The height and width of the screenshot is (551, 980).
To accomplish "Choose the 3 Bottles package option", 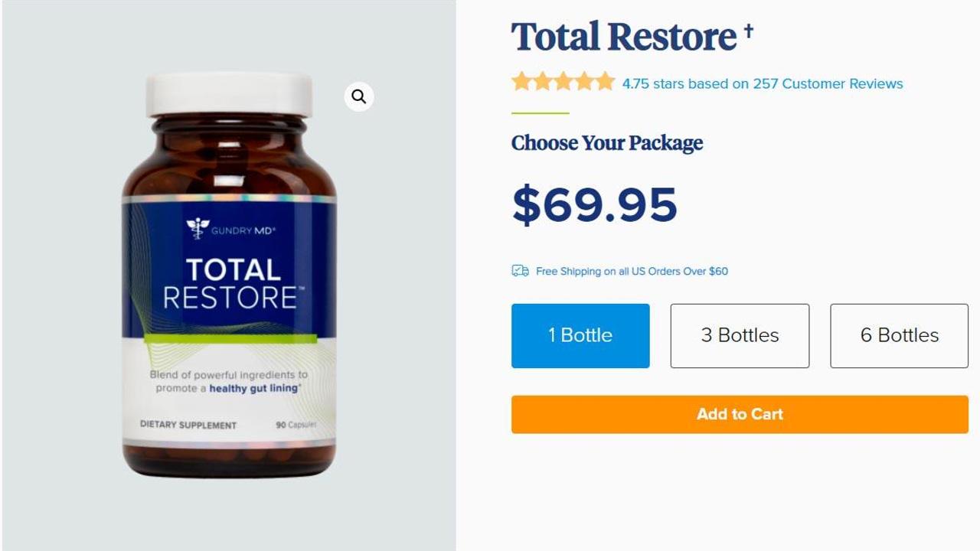I will [740, 336].
